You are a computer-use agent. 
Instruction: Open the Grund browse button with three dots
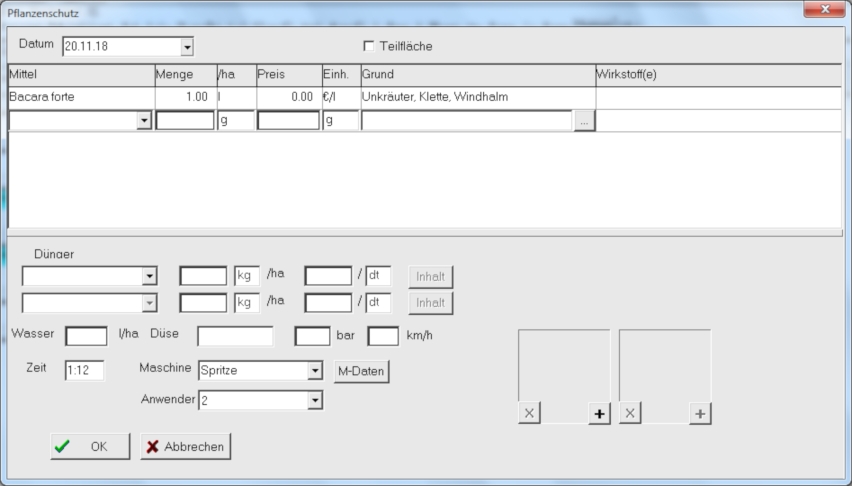pyautogui.click(x=585, y=120)
